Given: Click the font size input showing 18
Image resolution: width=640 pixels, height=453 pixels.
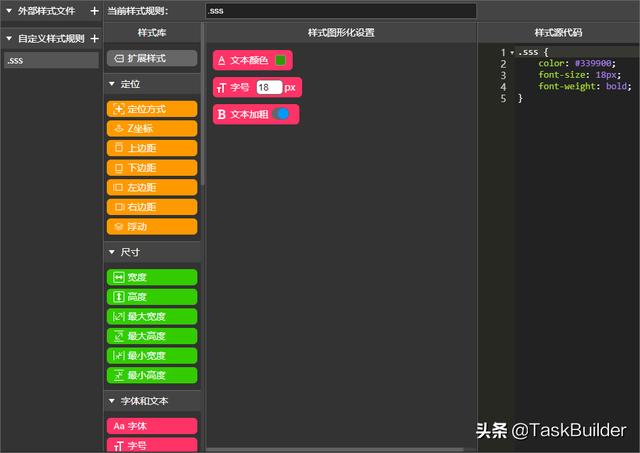Looking at the screenshot, I should tap(269, 87).
